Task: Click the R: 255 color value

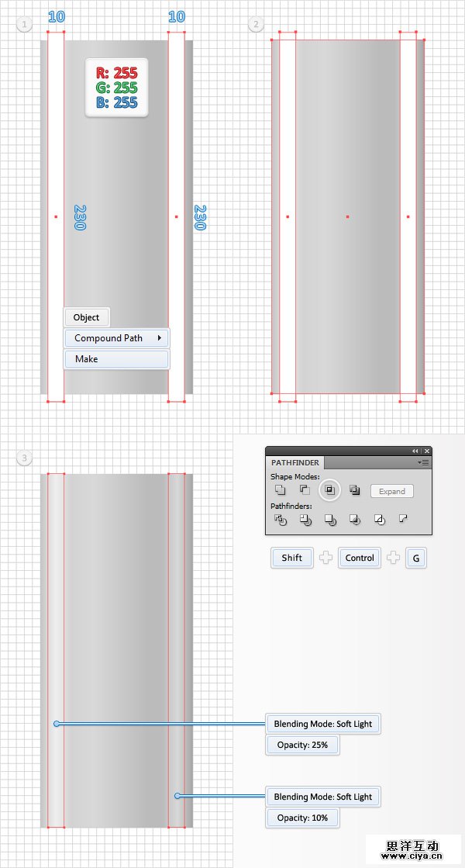Action: [x=117, y=72]
